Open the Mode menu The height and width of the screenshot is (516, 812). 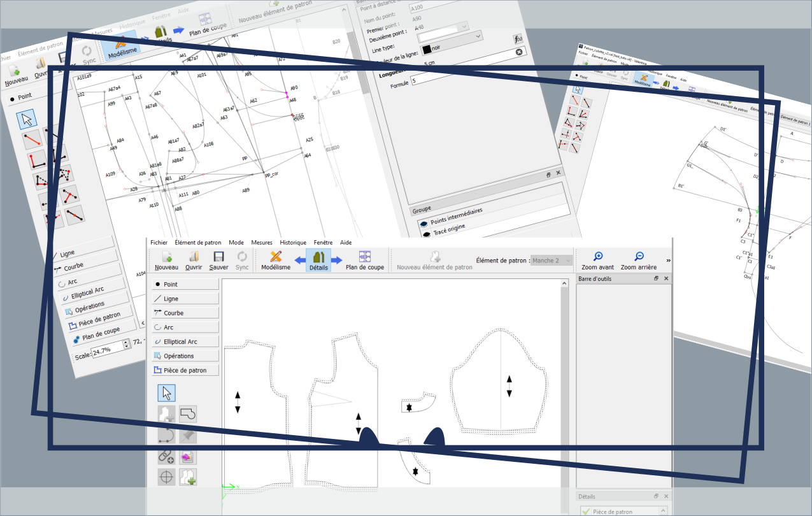click(x=236, y=243)
